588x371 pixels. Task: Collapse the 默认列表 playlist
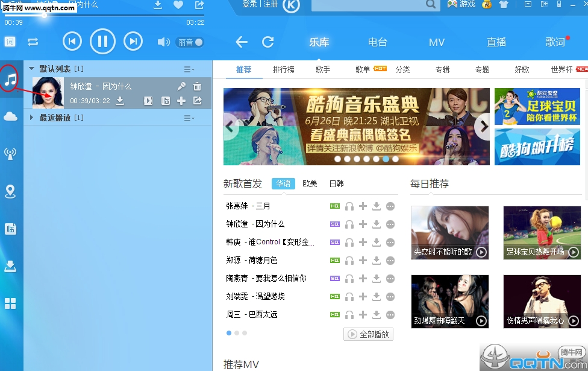coord(32,69)
